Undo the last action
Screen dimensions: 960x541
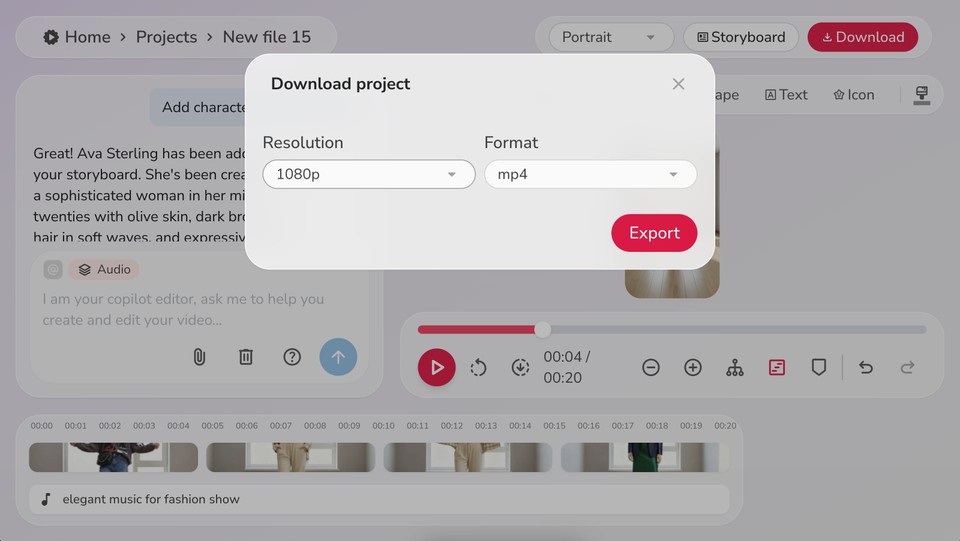866,368
